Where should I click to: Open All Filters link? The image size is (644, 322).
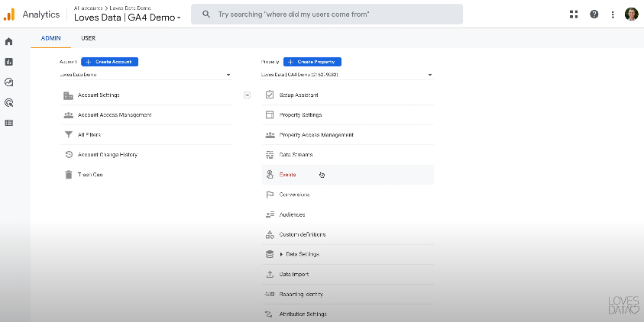(x=89, y=134)
